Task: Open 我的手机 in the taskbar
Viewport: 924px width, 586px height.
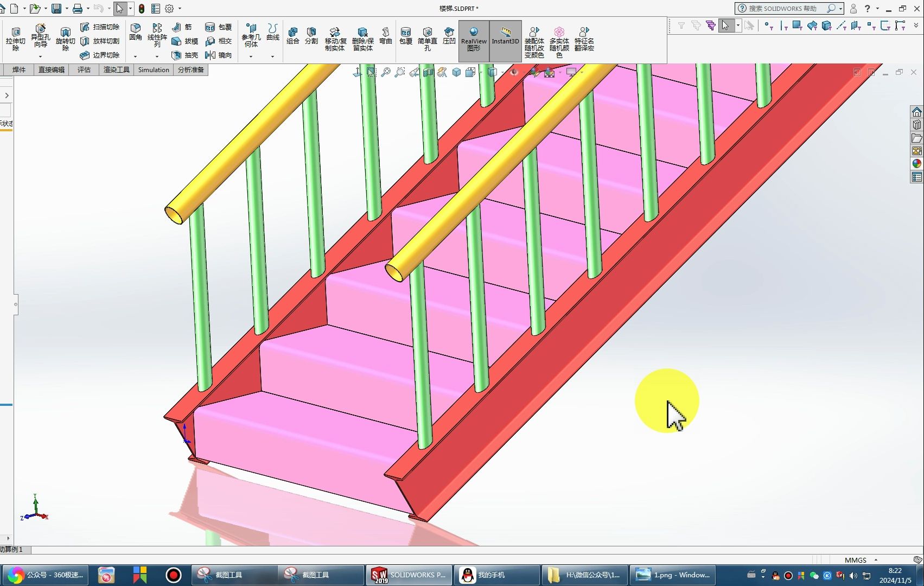Action: click(x=496, y=575)
